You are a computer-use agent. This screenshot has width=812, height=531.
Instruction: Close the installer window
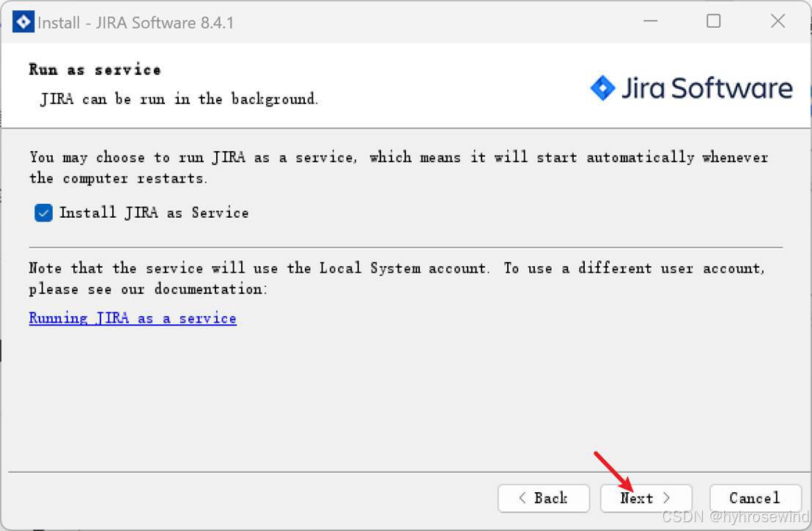(778, 21)
